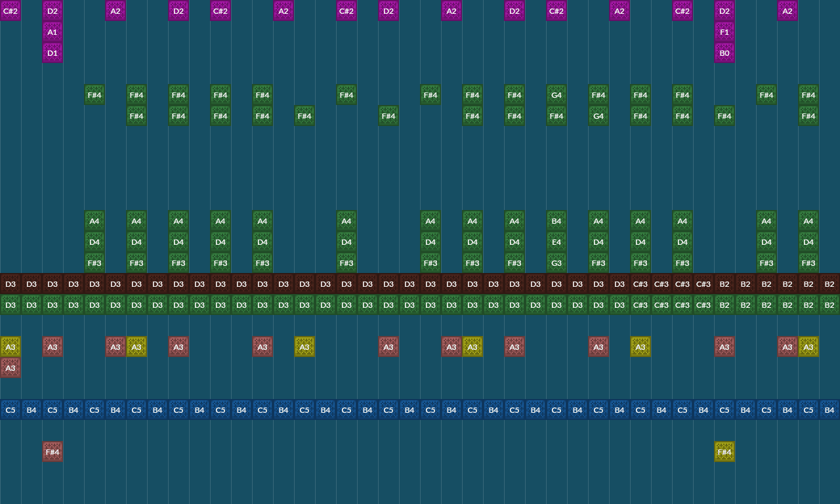Select the blue C5 directly above red F#4
840x504 pixels.
coord(52,410)
